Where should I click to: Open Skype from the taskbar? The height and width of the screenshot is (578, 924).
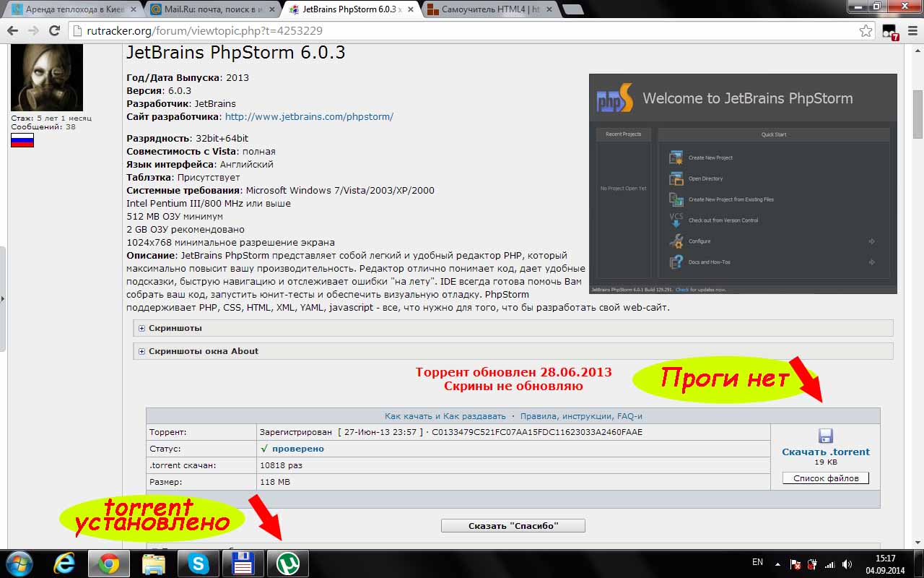(x=199, y=564)
